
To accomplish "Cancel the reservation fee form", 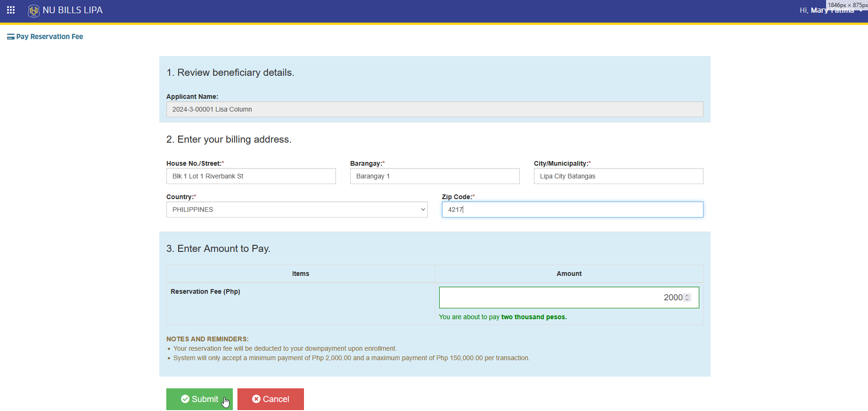I will pos(270,399).
